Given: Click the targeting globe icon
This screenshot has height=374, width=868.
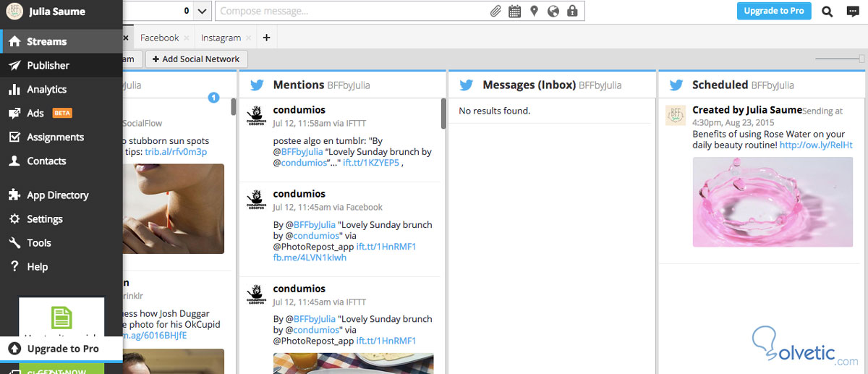Looking at the screenshot, I should pos(553,11).
